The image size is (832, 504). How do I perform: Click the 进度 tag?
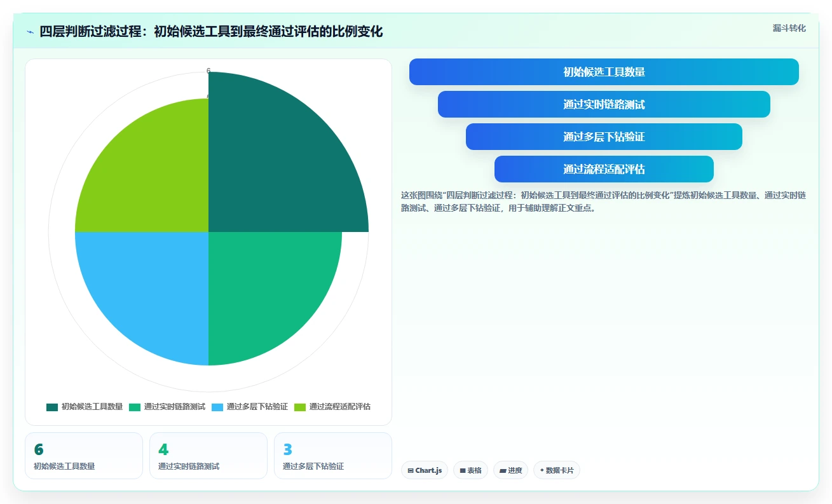[510, 470]
